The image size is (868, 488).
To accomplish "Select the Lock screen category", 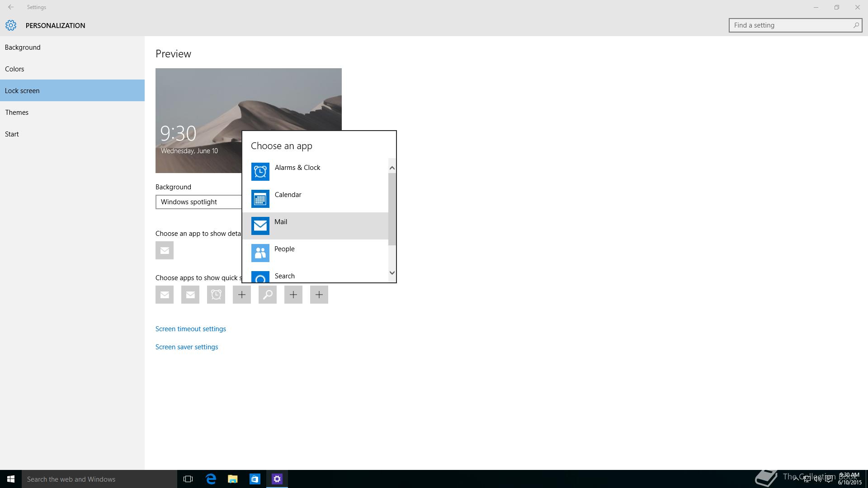I will [72, 90].
